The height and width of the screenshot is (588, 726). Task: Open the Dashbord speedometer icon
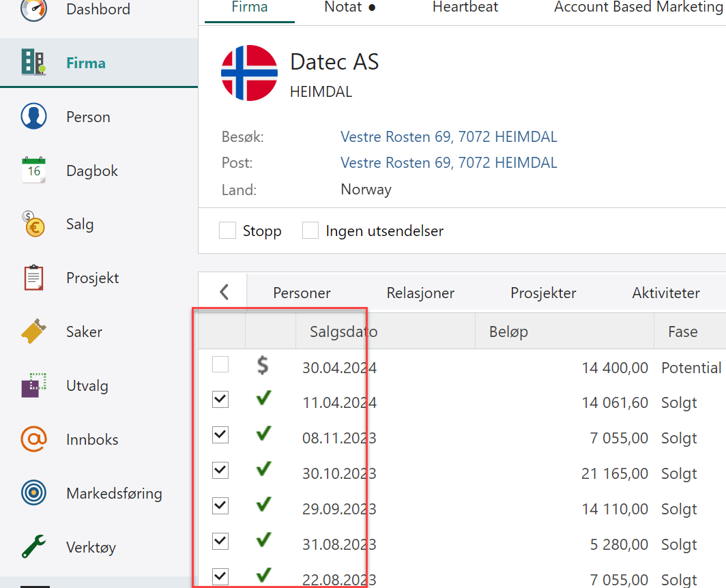click(x=34, y=10)
